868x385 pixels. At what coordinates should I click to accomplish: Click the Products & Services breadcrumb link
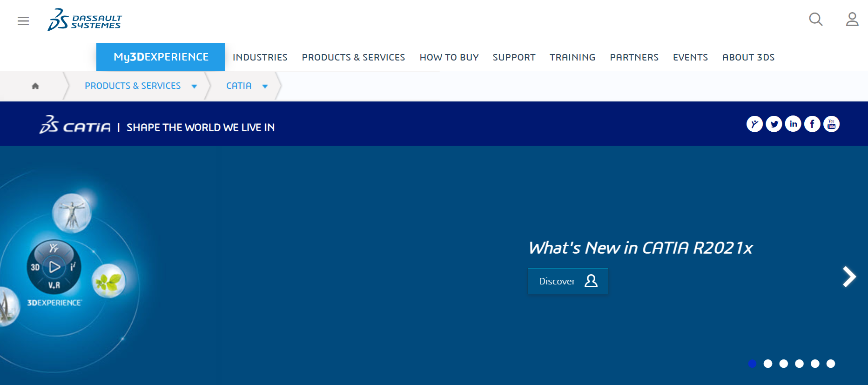point(133,86)
